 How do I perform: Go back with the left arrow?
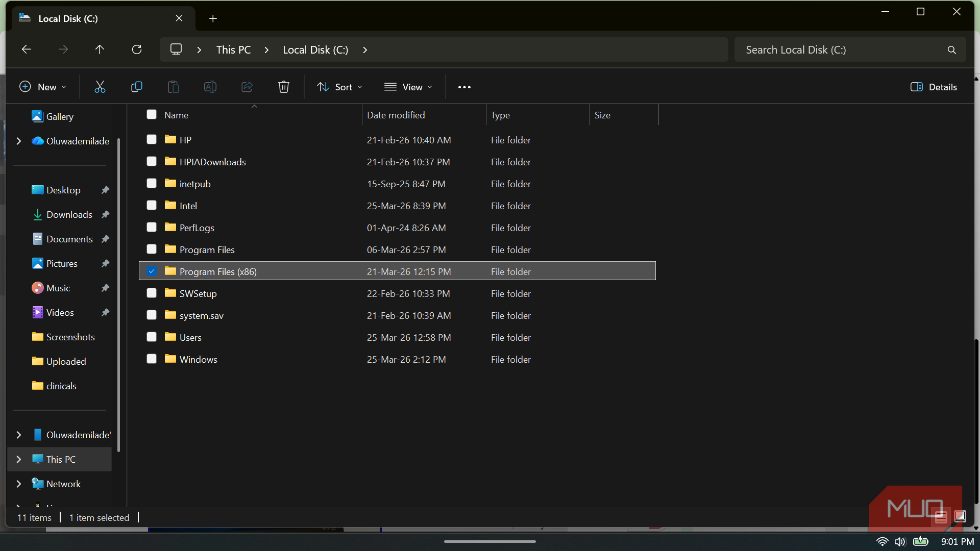pyautogui.click(x=27, y=49)
